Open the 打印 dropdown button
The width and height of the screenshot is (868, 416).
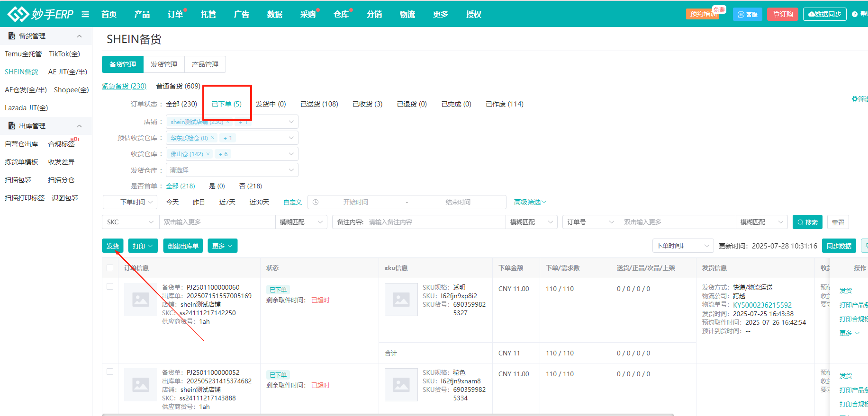(x=143, y=246)
